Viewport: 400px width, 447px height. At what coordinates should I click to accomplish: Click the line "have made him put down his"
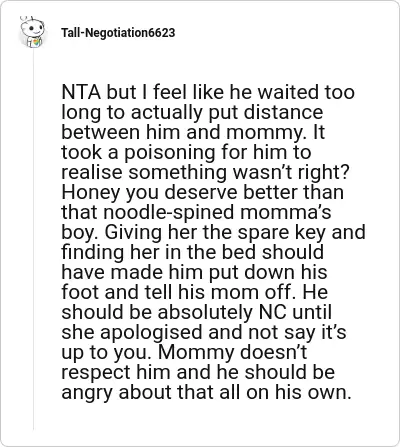194,272
